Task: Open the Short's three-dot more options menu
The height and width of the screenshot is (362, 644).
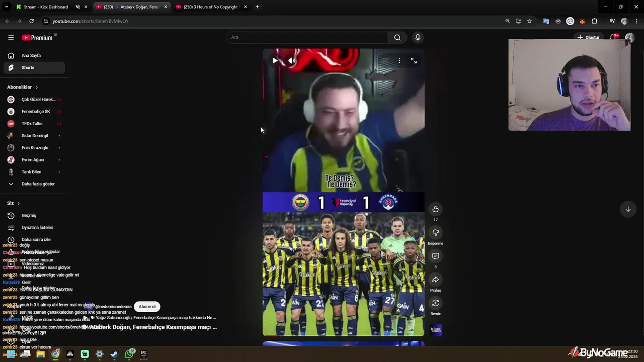Action: (399, 61)
